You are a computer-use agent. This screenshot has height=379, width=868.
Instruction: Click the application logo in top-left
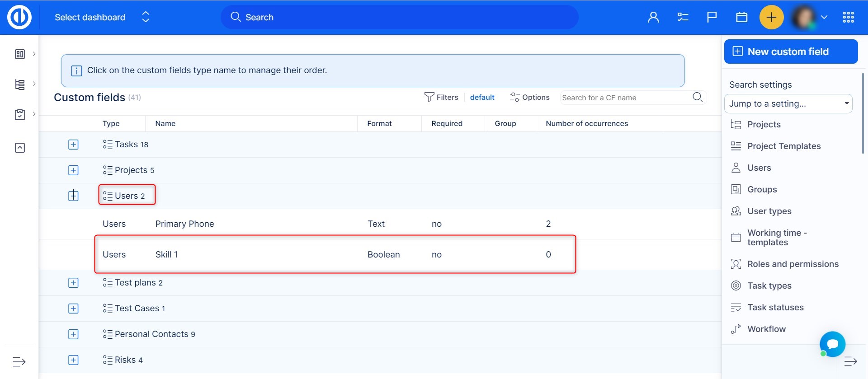point(19,18)
